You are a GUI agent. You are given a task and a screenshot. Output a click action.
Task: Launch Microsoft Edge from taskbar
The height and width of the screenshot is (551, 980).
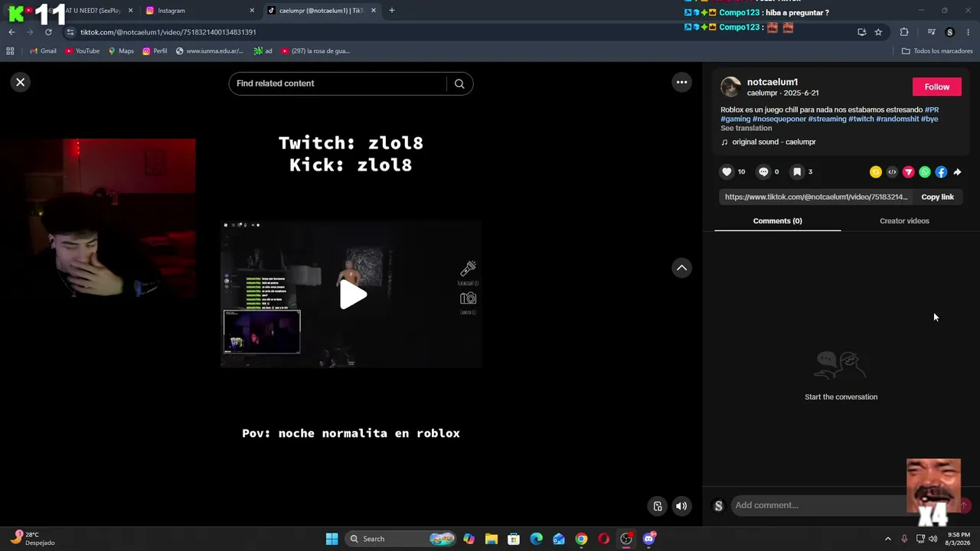(x=536, y=539)
